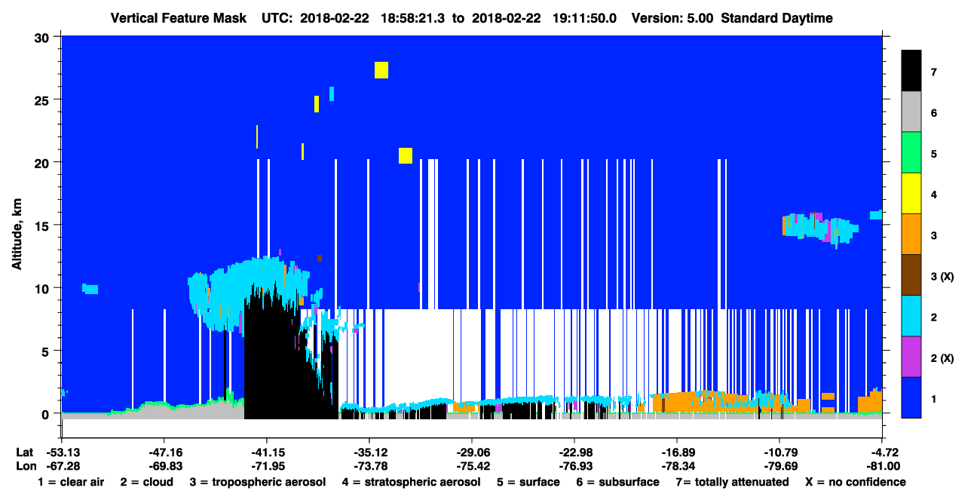The height and width of the screenshot is (503, 980).
Task: Click longitude value -79.69
Action: [779, 465]
